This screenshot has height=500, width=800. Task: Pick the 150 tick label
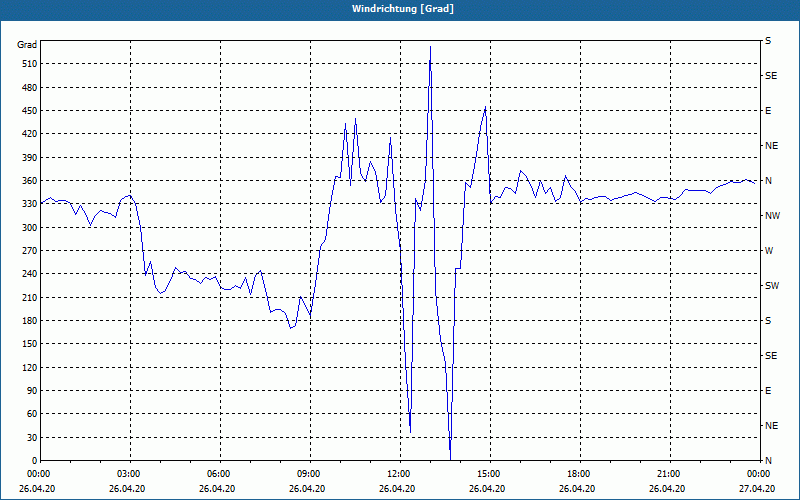29,344
